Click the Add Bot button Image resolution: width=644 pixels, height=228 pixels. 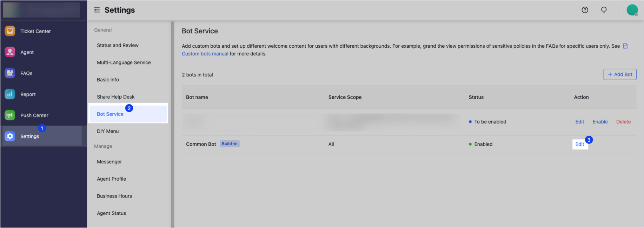[620, 74]
